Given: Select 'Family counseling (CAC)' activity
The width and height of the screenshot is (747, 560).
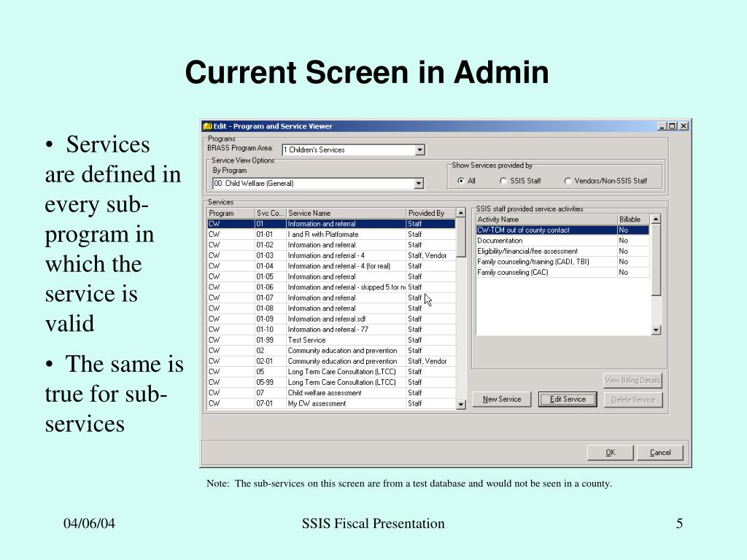Looking at the screenshot, I should 563,273.
